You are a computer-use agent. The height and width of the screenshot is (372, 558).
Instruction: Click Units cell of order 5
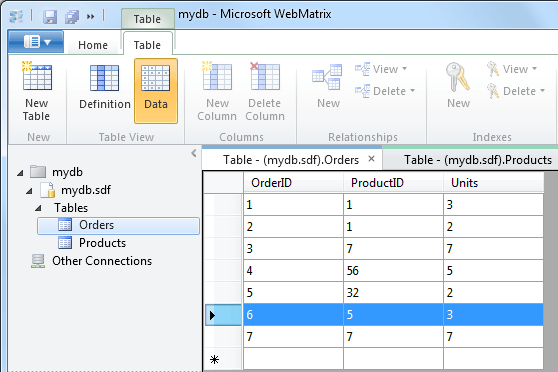(493, 293)
